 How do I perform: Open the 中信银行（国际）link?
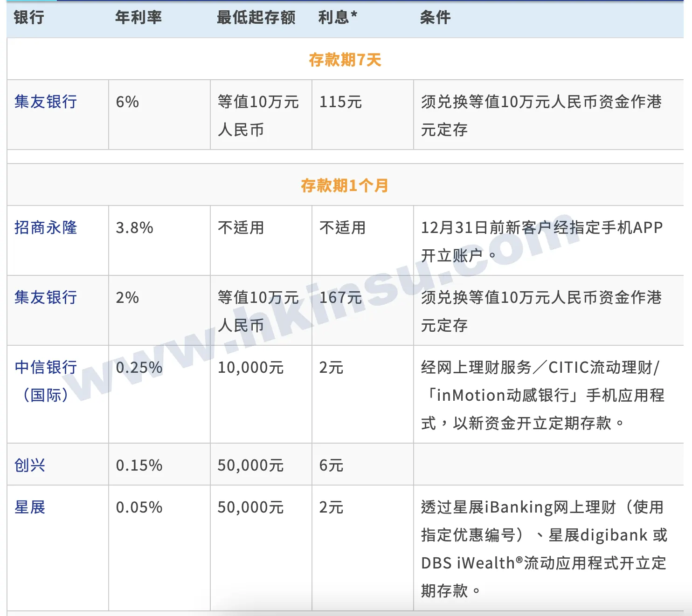click(x=46, y=381)
